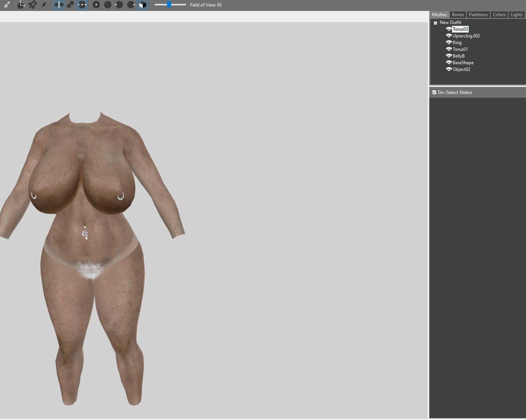Select the Torus03 mesh entry

(x=460, y=29)
